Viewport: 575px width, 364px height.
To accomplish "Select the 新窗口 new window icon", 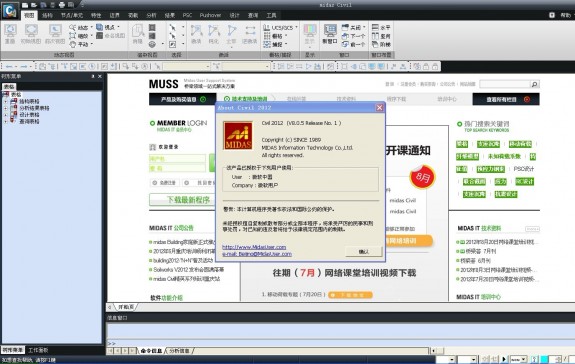I will coord(330,34).
